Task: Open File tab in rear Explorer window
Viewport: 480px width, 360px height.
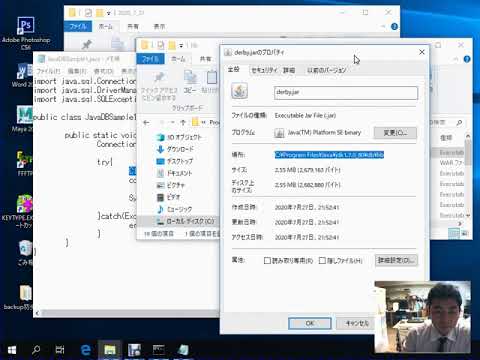Action: tap(78, 26)
